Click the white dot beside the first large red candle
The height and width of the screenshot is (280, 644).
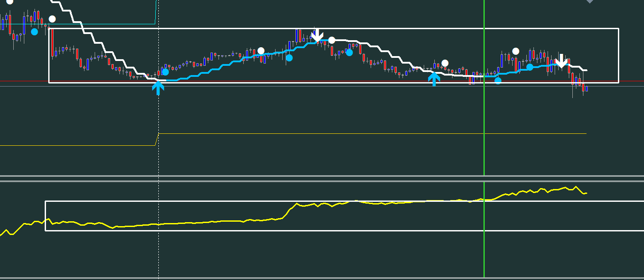(x=52, y=19)
